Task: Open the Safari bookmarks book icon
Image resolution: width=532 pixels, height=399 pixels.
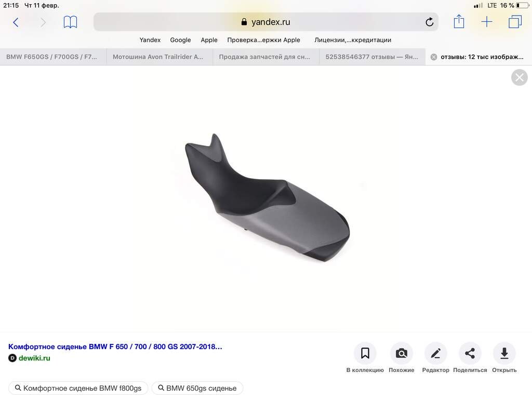Action: click(70, 22)
